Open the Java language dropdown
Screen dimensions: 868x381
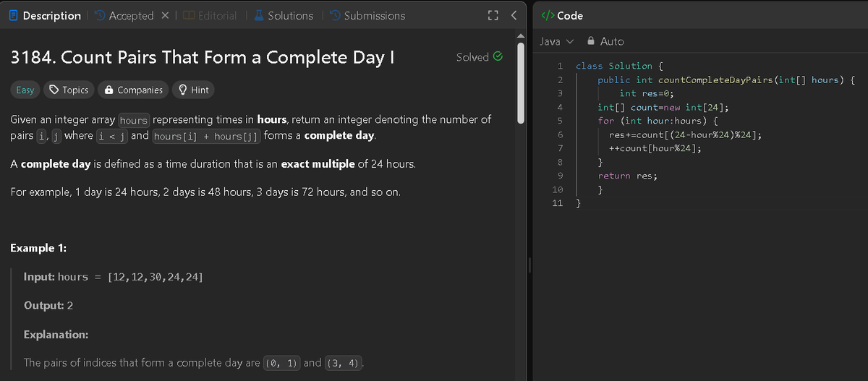coord(557,41)
